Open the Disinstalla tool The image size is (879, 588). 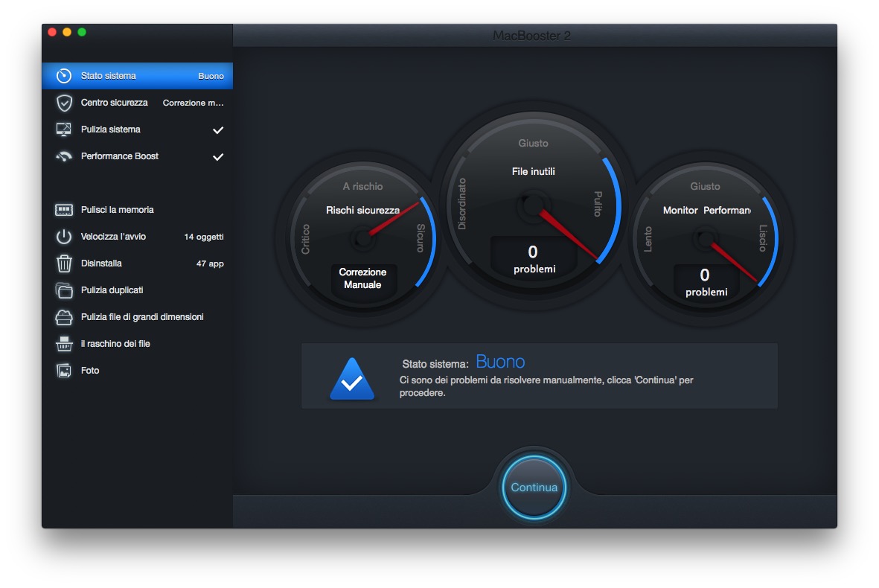138,263
